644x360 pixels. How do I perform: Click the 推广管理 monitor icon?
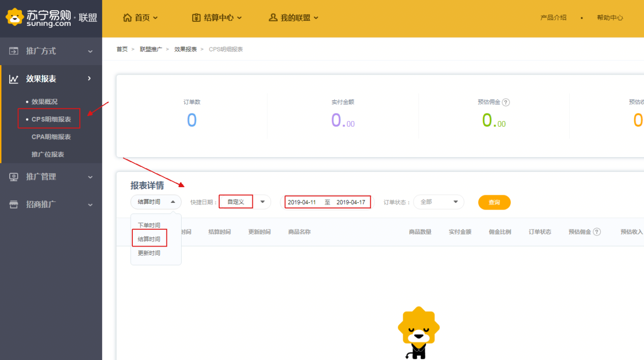point(14,177)
